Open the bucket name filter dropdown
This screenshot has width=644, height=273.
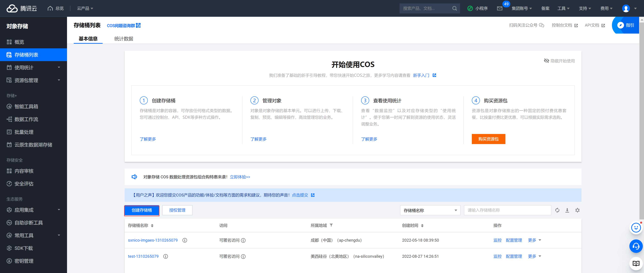[430, 210]
